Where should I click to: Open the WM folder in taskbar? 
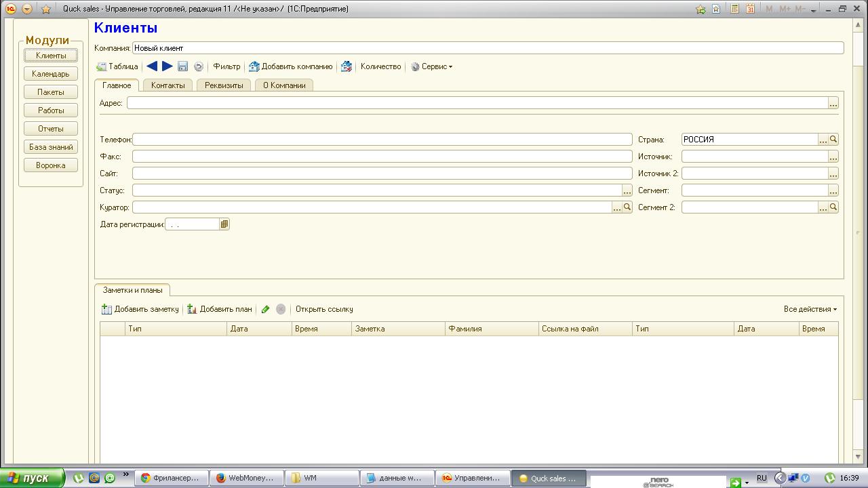321,478
